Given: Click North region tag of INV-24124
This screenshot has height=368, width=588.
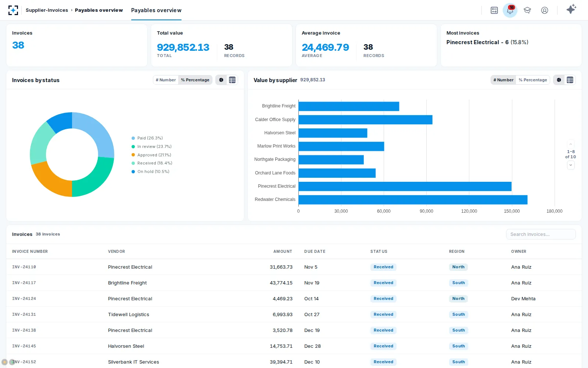Looking at the screenshot, I should pyautogui.click(x=458, y=299).
